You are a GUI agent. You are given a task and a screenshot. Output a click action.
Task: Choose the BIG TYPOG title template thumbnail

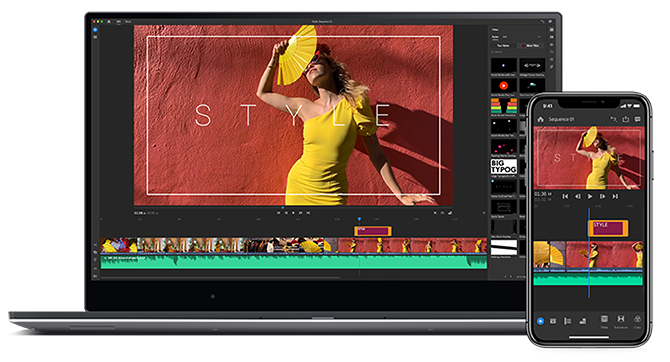click(504, 167)
